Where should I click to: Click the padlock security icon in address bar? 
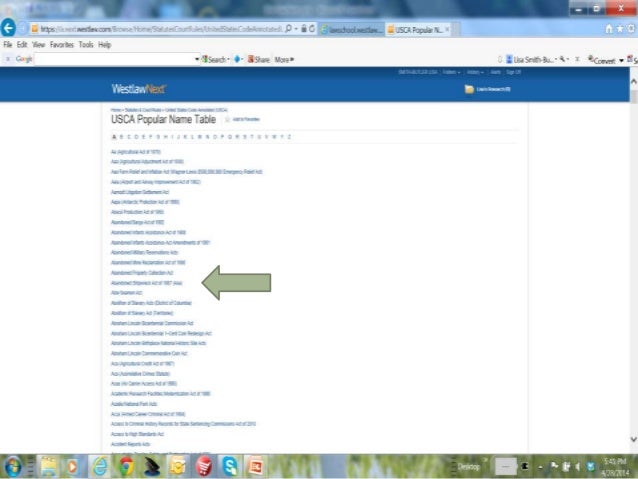[304, 28]
